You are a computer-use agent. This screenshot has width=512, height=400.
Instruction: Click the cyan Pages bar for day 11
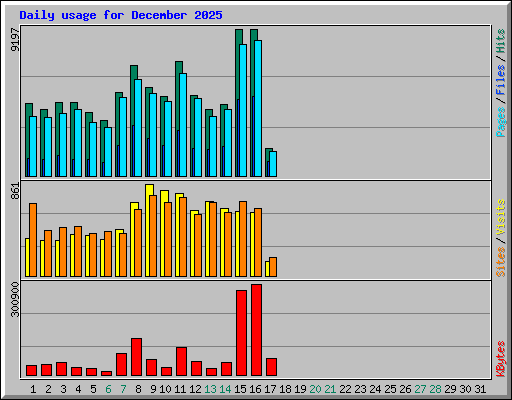pos(183,125)
